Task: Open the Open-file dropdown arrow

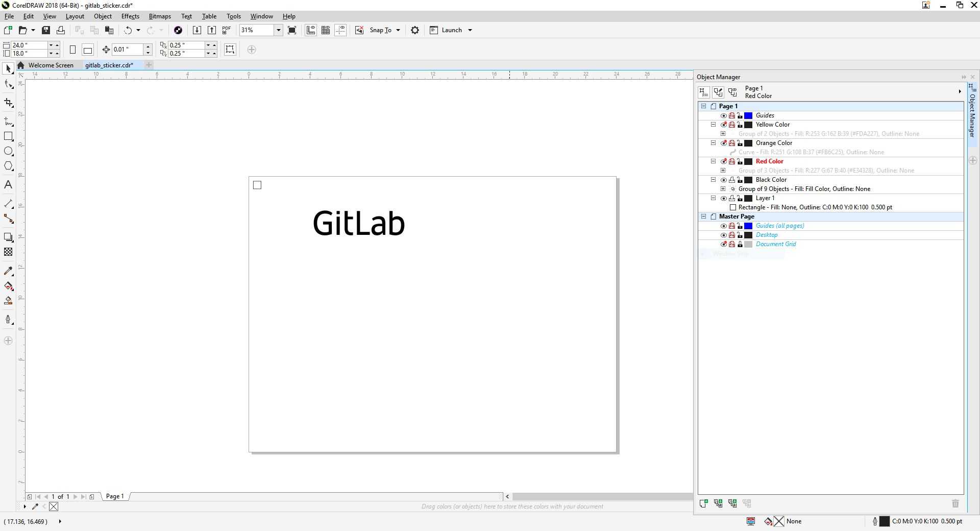Action: tap(33, 30)
